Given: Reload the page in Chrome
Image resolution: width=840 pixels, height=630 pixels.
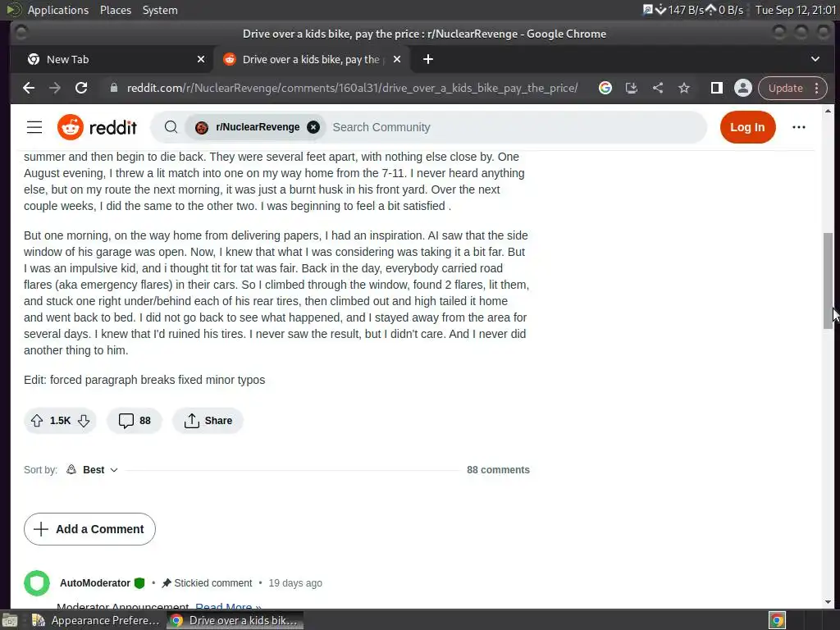Looking at the screenshot, I should coord(81,88).
